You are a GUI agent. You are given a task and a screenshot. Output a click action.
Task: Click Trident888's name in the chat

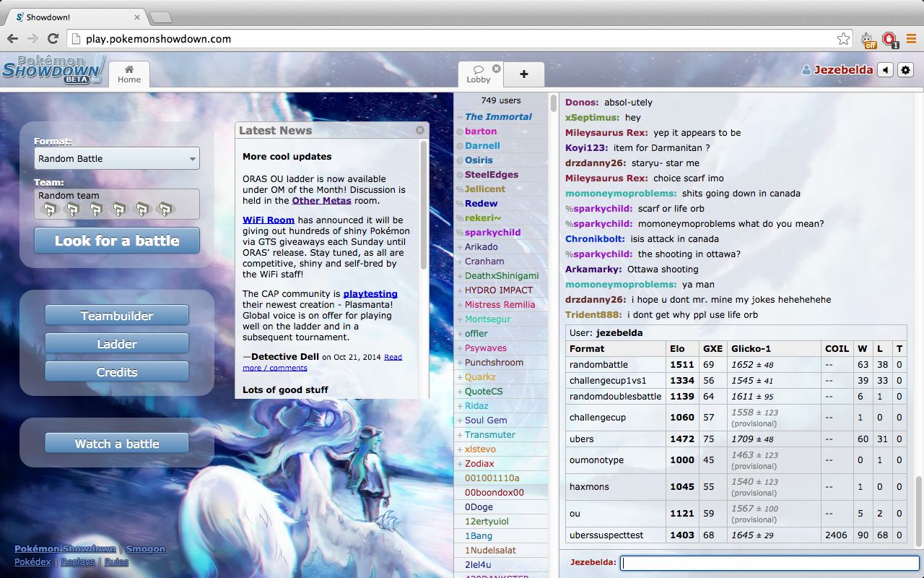click(x=593, y=314)
